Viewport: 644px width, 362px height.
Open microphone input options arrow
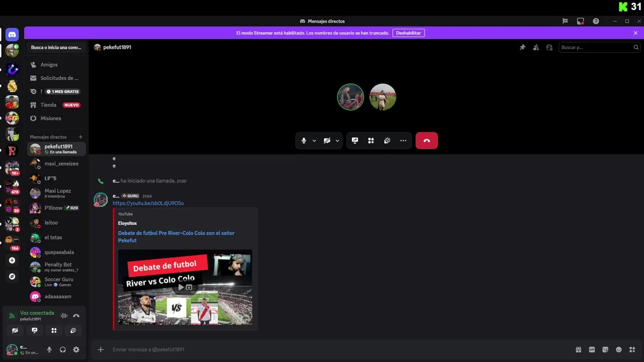pyautogui.click(x=314, y=141)
